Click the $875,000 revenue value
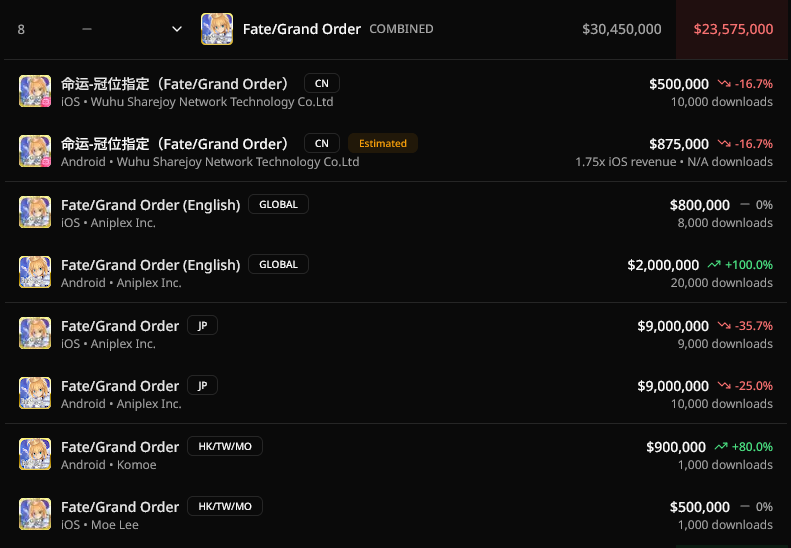Viewport: 791px width, 548px height. (679, 144)
